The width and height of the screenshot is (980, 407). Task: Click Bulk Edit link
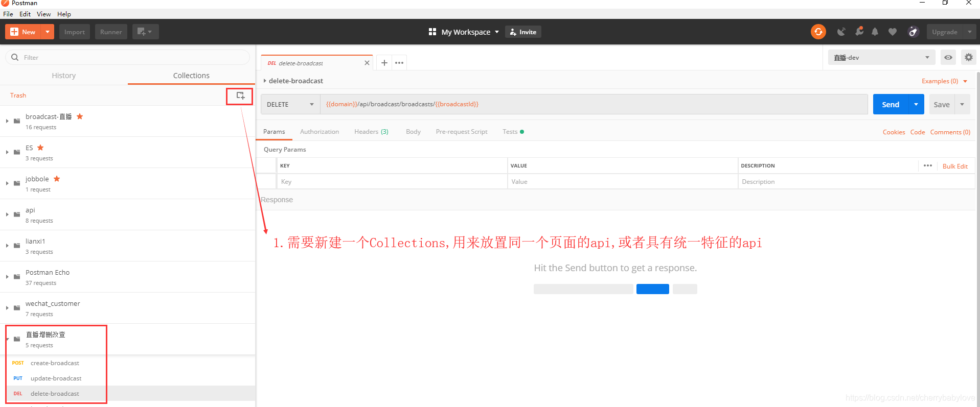(x=955, y=166)
